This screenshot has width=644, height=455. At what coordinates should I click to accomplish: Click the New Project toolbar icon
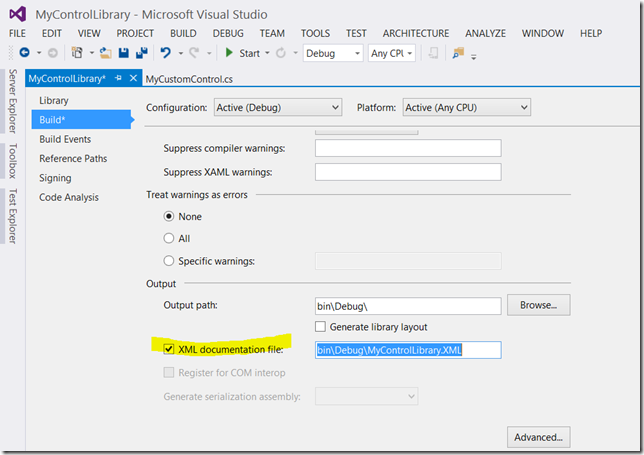[77, 53]
